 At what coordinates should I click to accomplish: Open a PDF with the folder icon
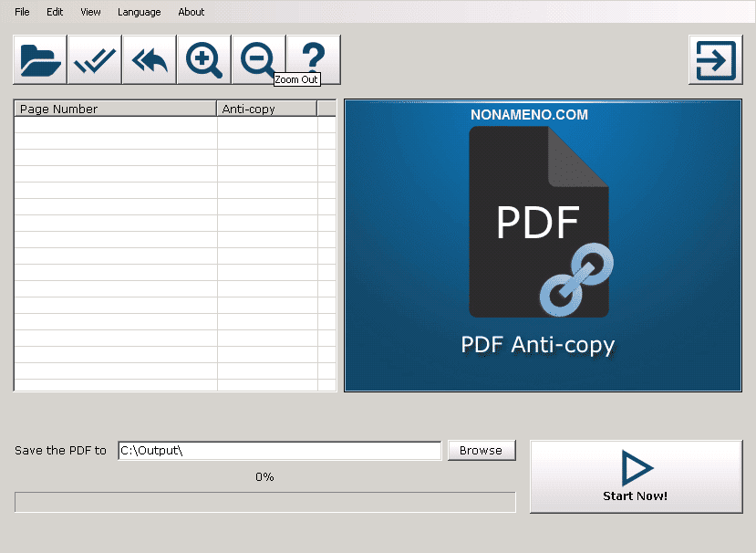40,60
